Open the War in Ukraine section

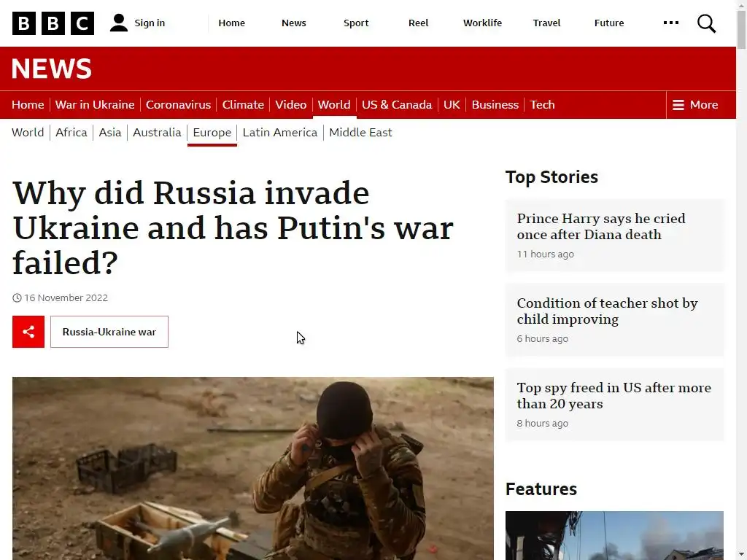coord(95,105)
